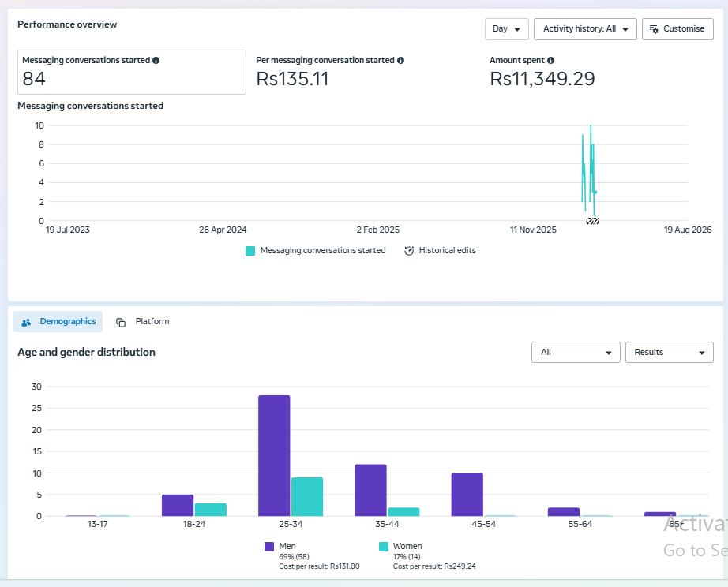Viewport: 728px width, 587px height.
Task: Switch to the Platform tab
Action: (x=143, y=322)
